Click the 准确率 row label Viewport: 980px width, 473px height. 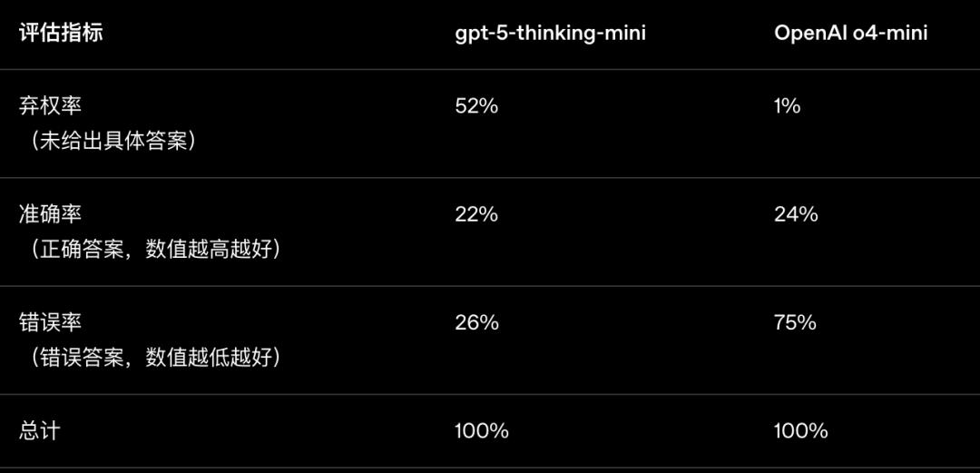coord(50,214)
